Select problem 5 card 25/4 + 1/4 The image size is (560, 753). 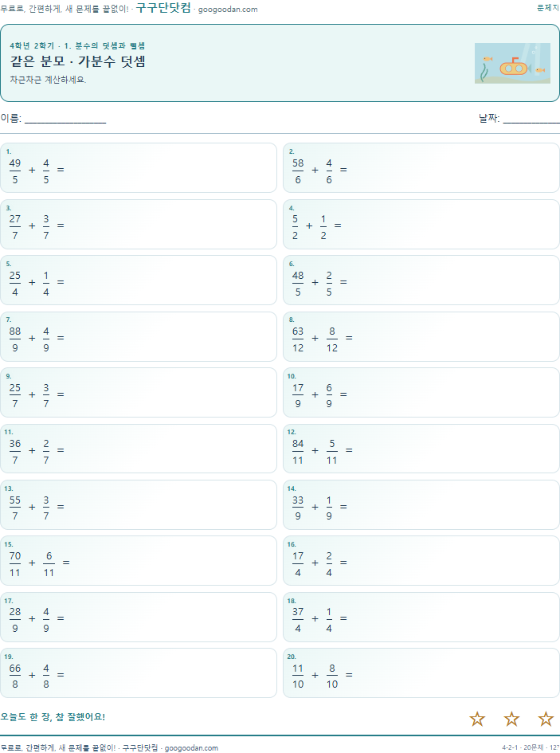point(139,280)
